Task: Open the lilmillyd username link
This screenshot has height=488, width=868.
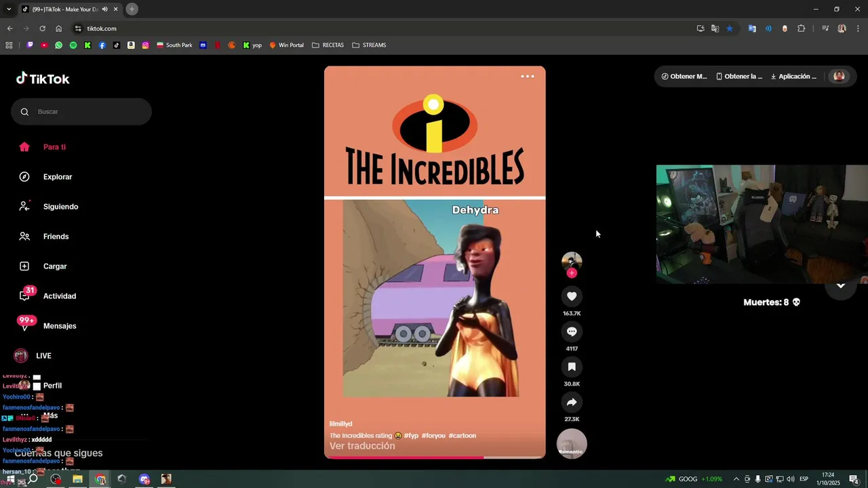Action: (x=341, y=424)
